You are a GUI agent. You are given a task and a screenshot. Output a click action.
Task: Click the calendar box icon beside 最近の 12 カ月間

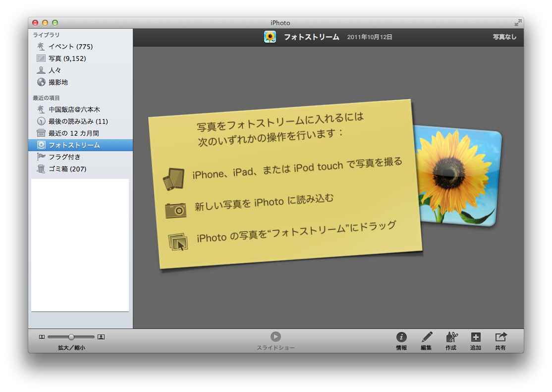click(x=41, y=133)
